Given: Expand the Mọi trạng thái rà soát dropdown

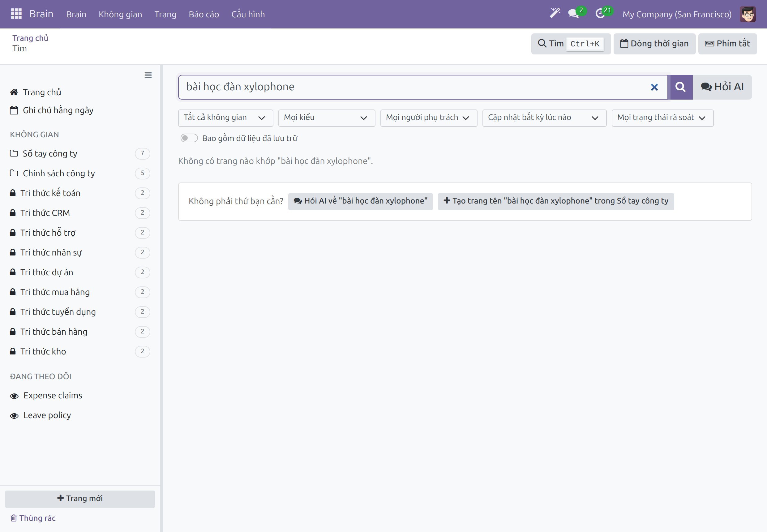Looking at the screenshot, I should point(662,118).
